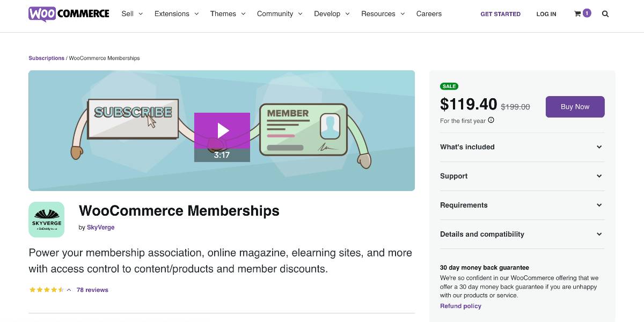Click the crossed-out $199.00 price
This screenshot has height=322, width=644.
pos(515,107)
